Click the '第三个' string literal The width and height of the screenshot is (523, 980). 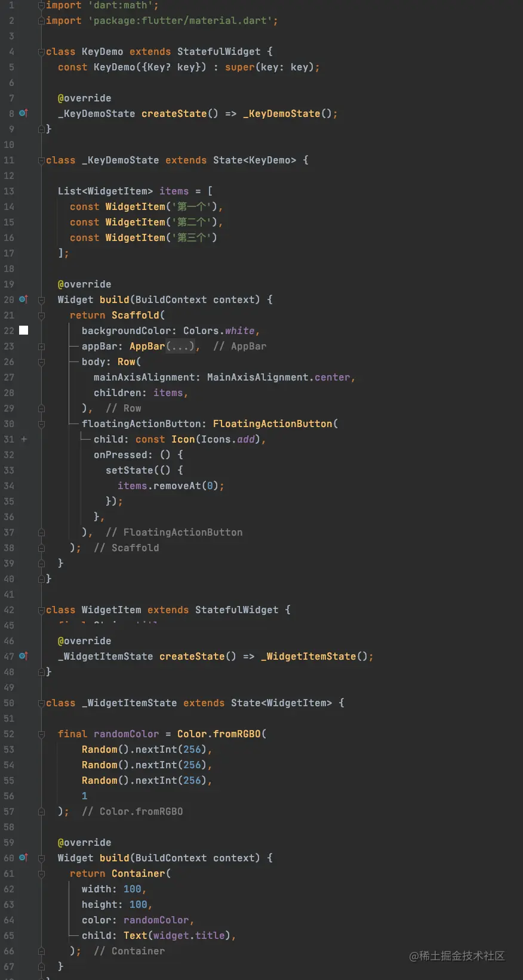click(x=192, y=237)
